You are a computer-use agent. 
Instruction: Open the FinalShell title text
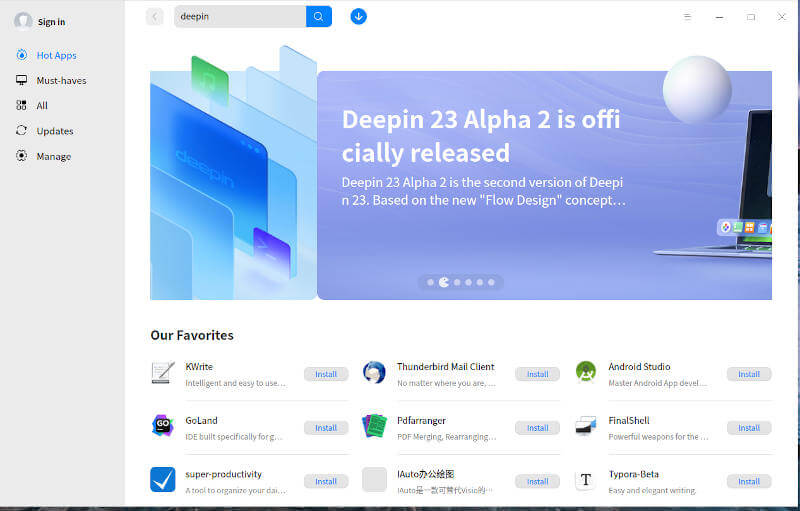629,420
